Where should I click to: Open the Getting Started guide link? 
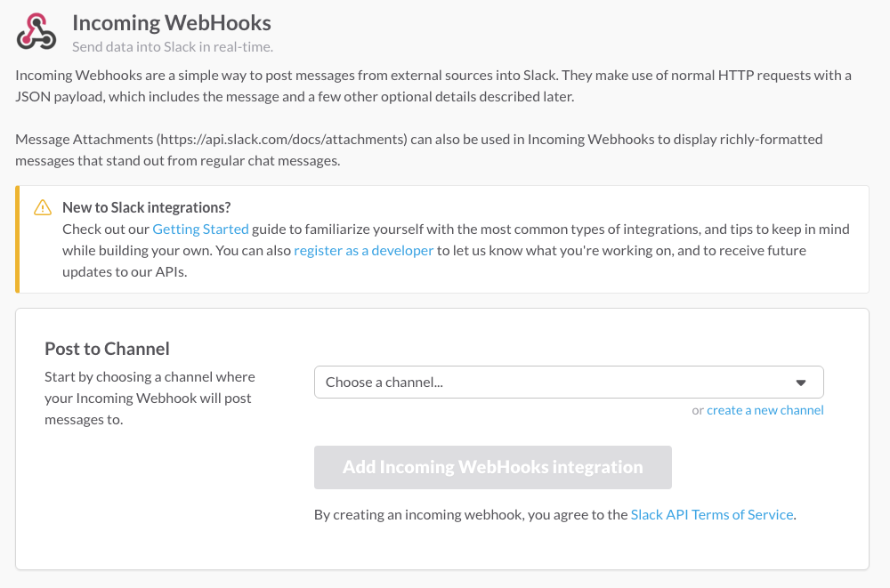click(200, 229)
